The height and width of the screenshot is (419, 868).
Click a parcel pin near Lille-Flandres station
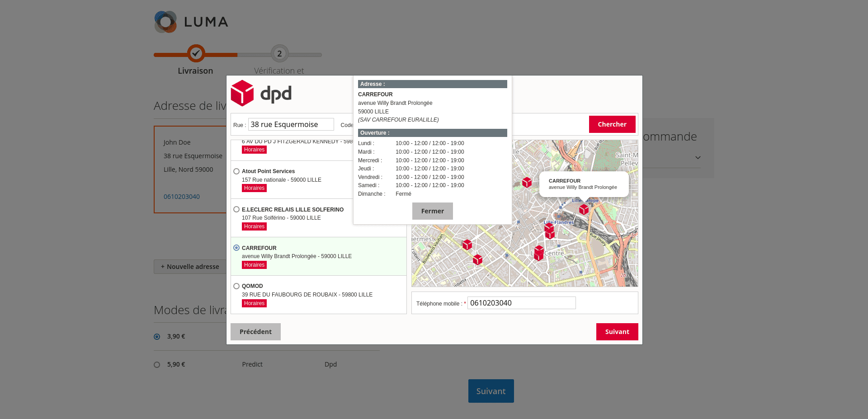tap(550, 231)
